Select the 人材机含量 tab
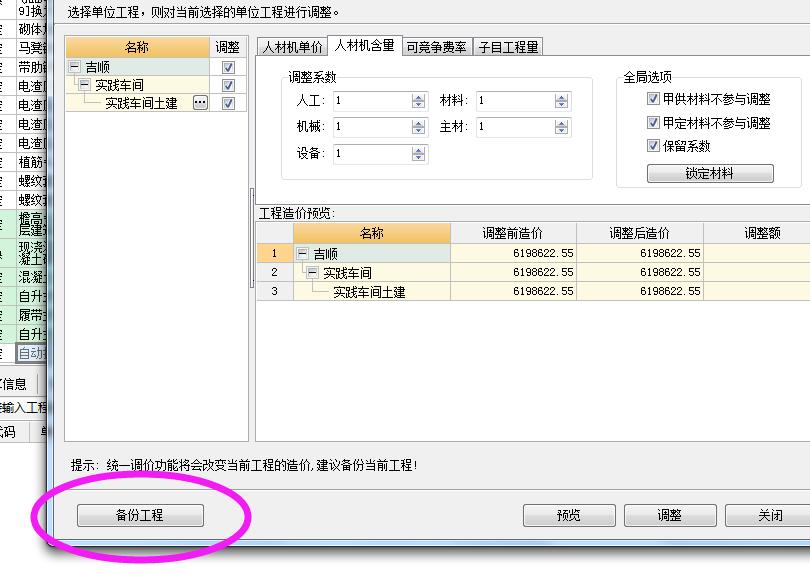Screen dimensions: 810x575 click(x=365, y=45)
